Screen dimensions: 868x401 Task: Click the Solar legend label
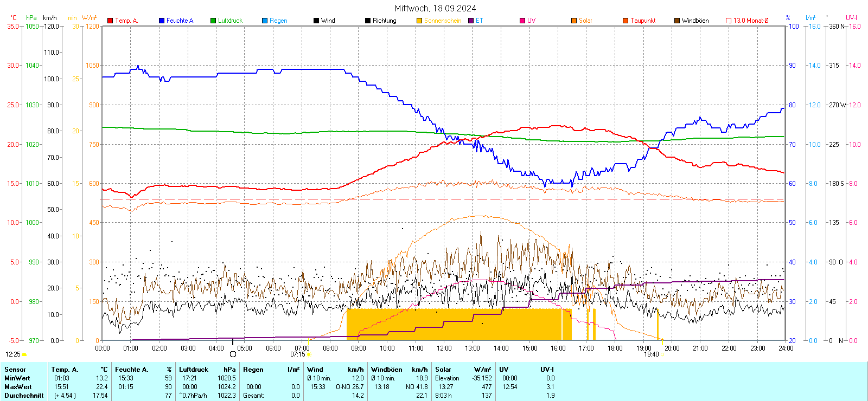pyautogui.click(x=585, y=21)
